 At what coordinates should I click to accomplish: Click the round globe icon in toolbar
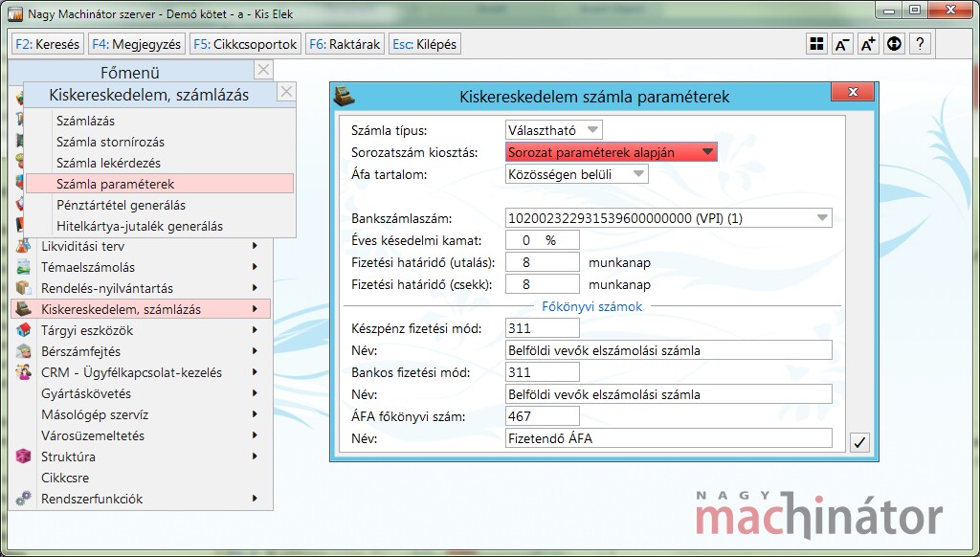[895, 44]
